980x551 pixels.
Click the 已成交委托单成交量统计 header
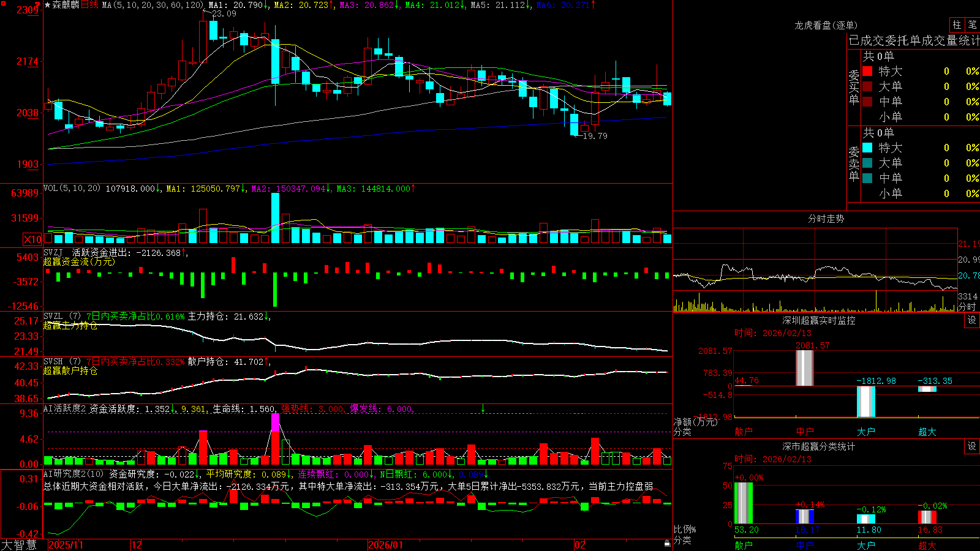coord(914,40)
